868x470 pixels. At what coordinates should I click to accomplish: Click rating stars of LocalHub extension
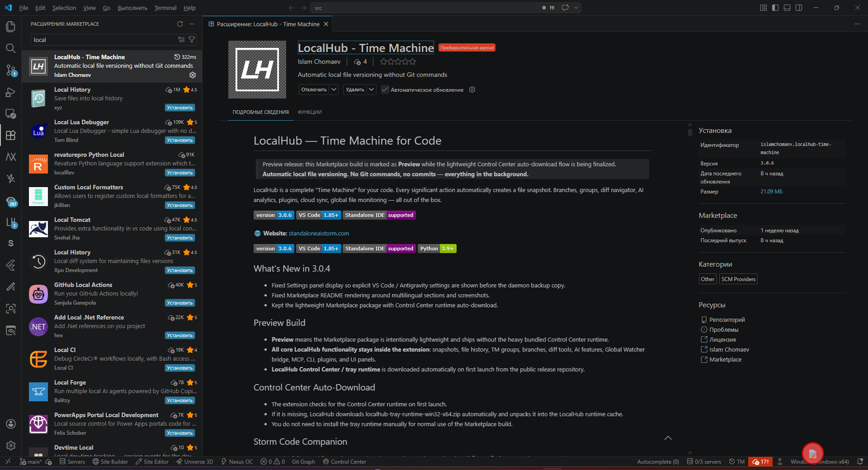coord(398,61)
